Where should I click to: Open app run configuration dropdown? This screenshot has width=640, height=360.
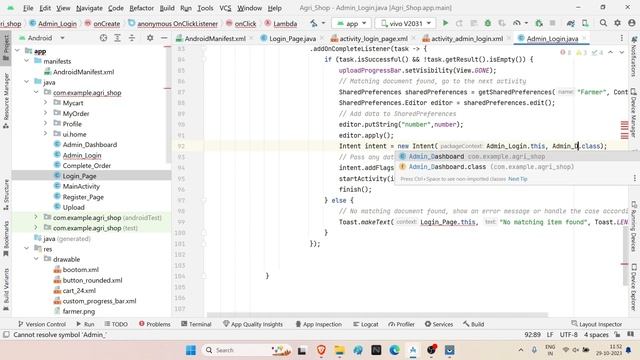tap(352, 24)
